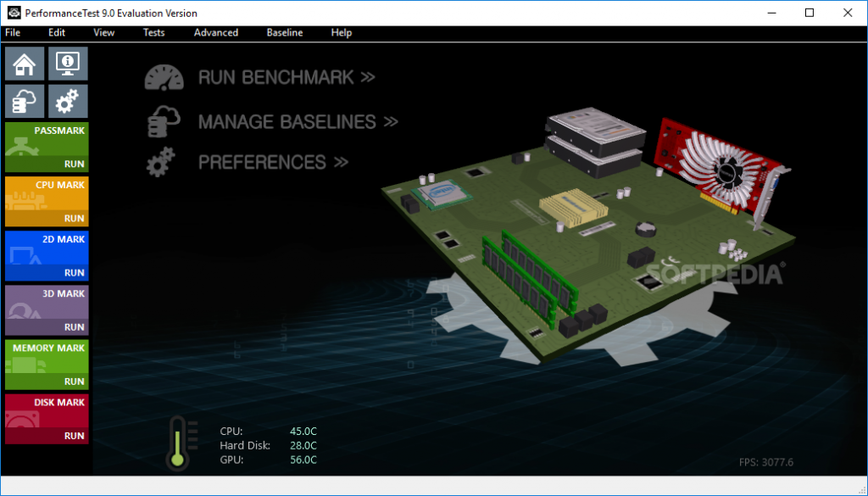Click the CPU: temperature label

click(231, 432)
